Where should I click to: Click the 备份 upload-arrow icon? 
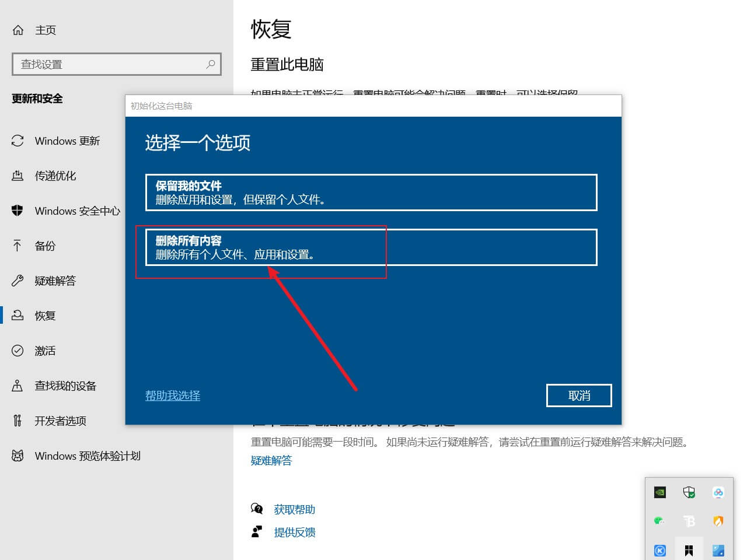[18, 246]
